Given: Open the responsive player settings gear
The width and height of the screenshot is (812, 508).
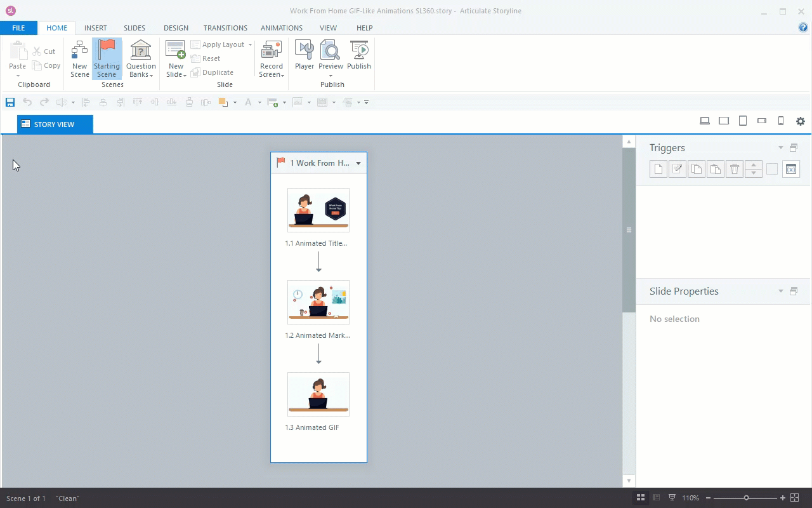Looking at the screenshot, I should 801,121.
